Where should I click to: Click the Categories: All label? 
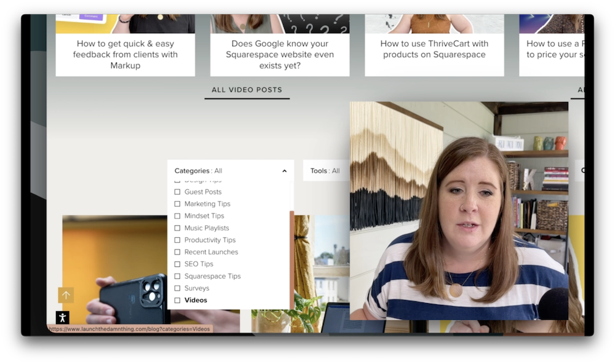(198, 171)
